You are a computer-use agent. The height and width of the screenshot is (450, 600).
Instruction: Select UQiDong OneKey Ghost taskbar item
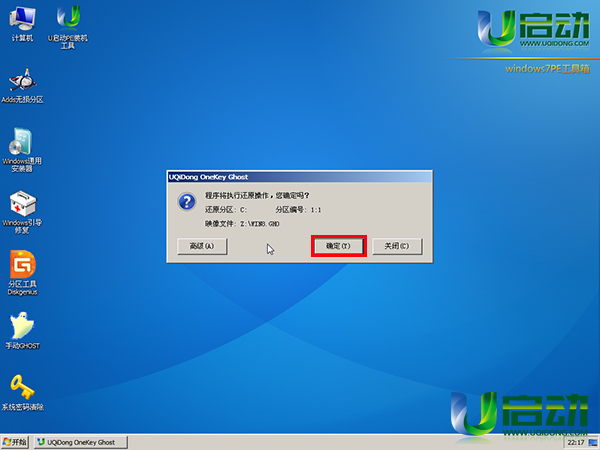[x=81, y=442]
